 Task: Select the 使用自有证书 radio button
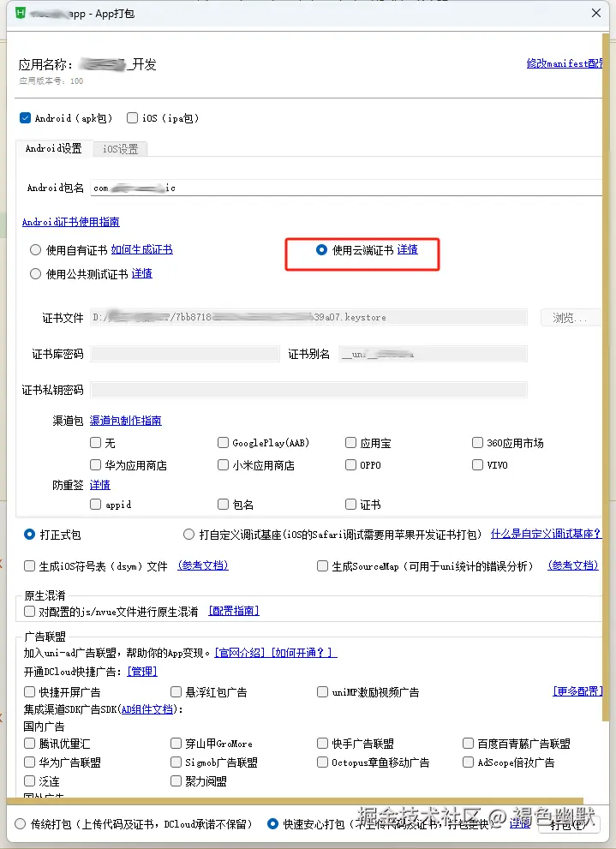pyautogui.click(x=36, y=249)
